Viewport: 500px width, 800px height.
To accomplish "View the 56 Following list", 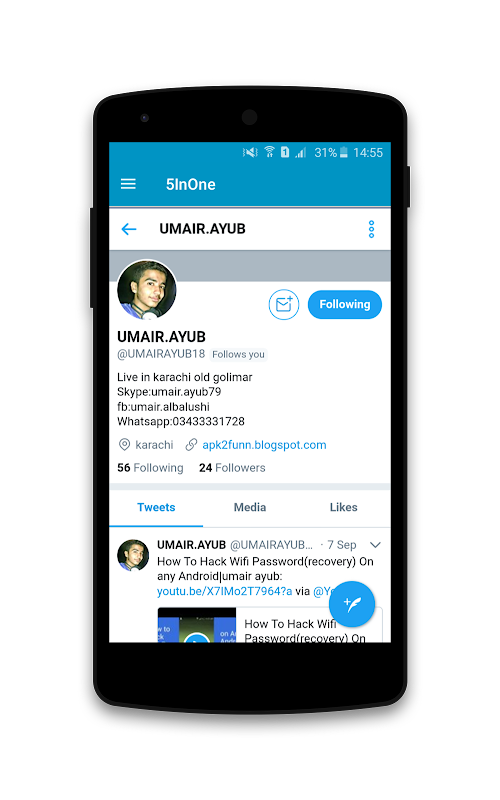I will pos(150,468).
